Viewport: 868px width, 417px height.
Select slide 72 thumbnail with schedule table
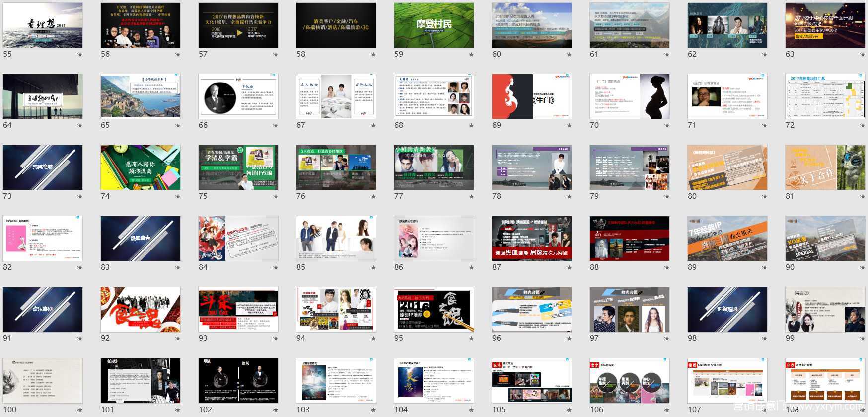point(825,96)
